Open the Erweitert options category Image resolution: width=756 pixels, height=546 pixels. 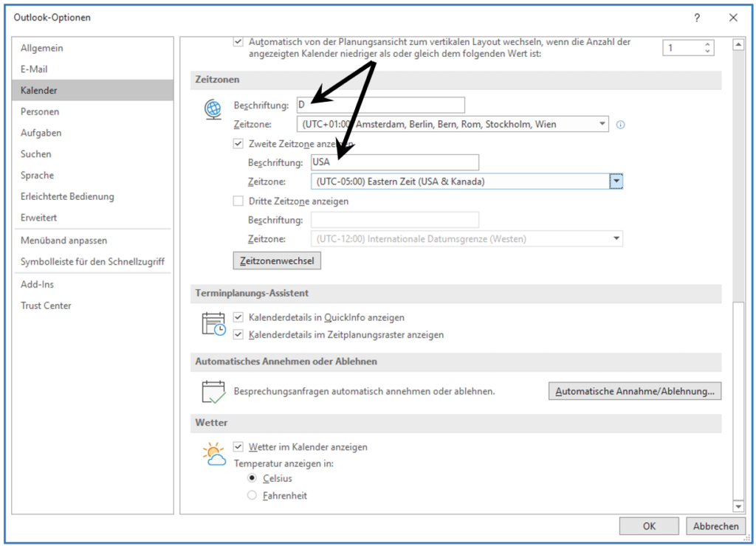pos(92,218)
